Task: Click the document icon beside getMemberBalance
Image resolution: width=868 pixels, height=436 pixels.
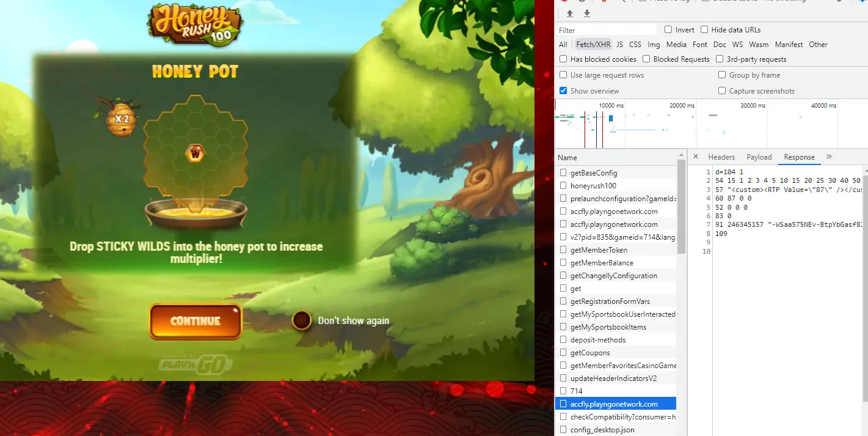Action: point(563,263)
